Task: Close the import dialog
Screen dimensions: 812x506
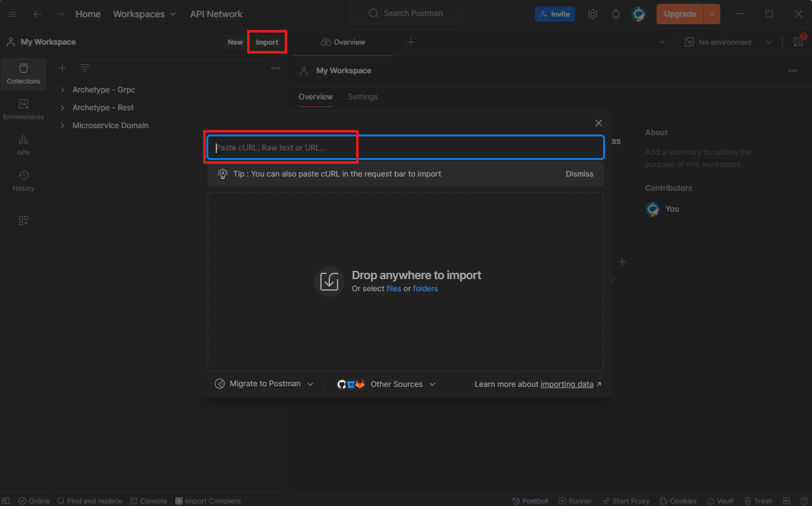Action: coord(599,123)
